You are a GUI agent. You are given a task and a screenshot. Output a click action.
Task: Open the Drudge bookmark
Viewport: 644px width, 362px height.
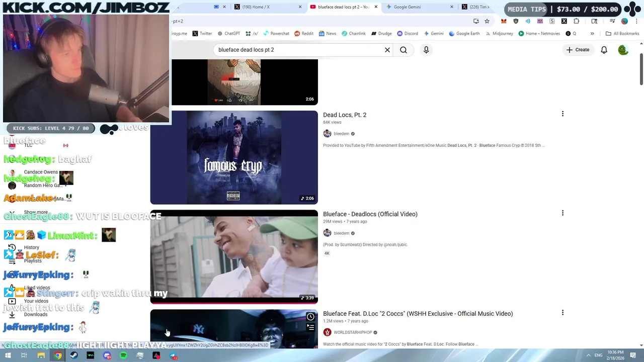[x=381, y=34]
